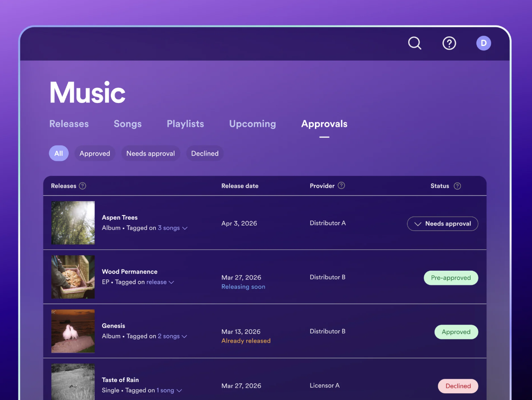Open the Genesis release title
The height and width of the screenshot is (400, 532).
(113, 326)
